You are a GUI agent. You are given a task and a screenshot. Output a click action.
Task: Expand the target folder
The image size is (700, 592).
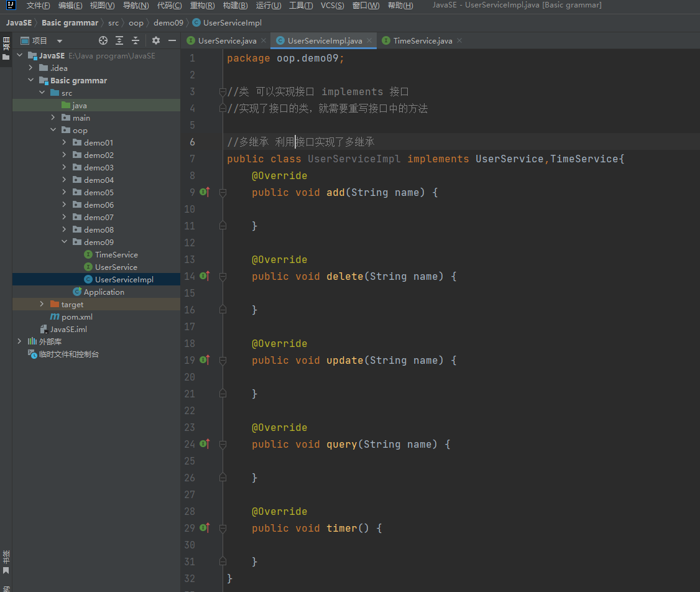tap(42, 304)
